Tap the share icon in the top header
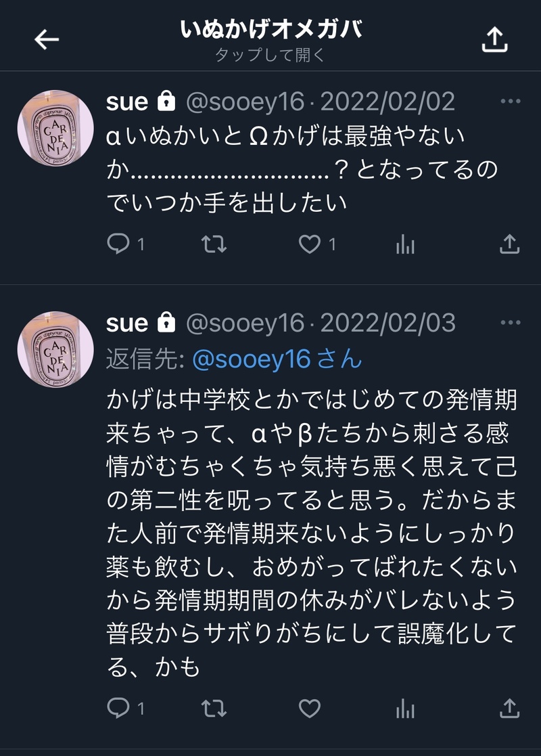 coord(495,39)
